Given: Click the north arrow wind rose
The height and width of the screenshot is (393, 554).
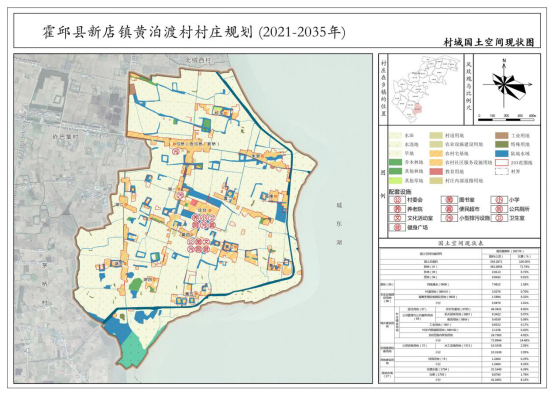Looking at the screenshot, I should (x=507, y=84).
